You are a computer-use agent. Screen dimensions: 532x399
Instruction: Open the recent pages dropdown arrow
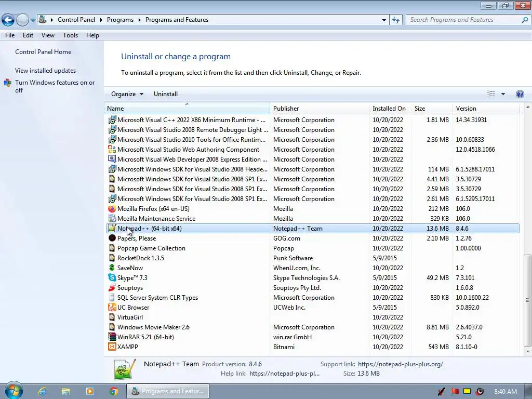pyautogui.click(x=33, y=20)
